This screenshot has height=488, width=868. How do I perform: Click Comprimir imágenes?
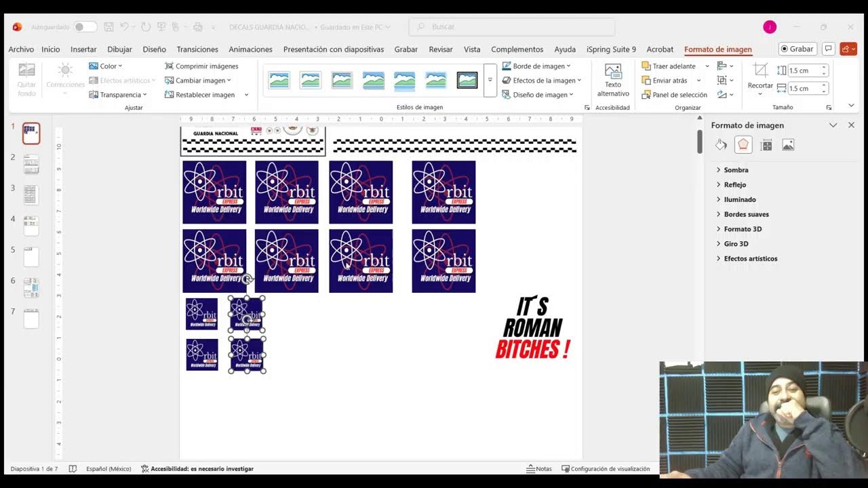(201, 66)
